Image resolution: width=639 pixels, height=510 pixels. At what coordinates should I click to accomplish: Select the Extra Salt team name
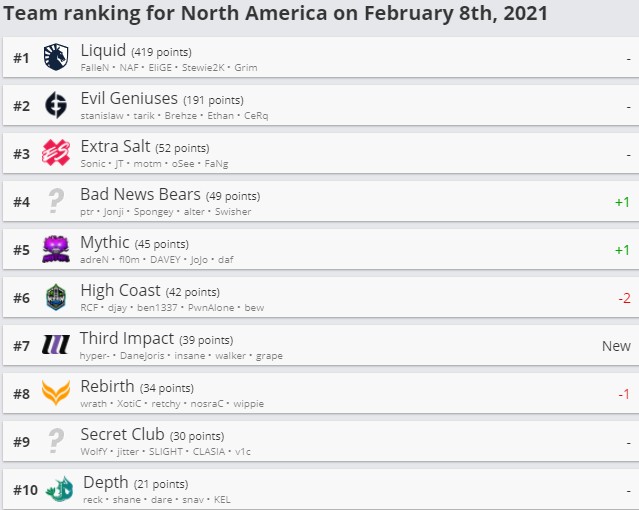115,146
